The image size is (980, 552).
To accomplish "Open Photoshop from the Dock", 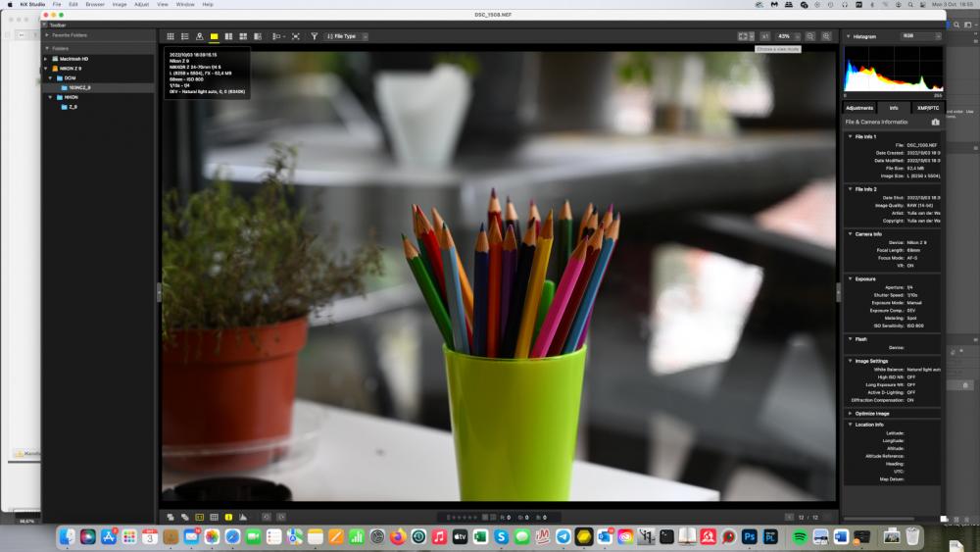I will 750,536.
